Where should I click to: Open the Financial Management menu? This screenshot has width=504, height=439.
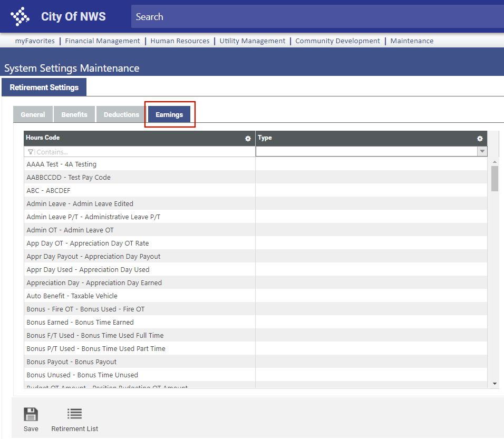point(102,41)
